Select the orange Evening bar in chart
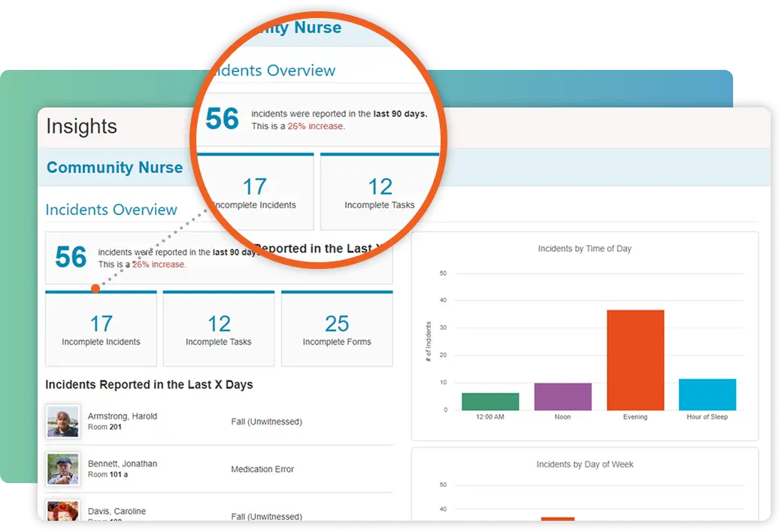This screenshot has height=532, width=782. point(635,360)
